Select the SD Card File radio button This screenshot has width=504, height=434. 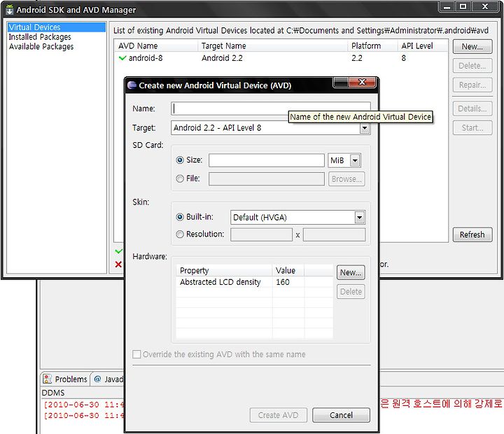[x=180, y=178]
